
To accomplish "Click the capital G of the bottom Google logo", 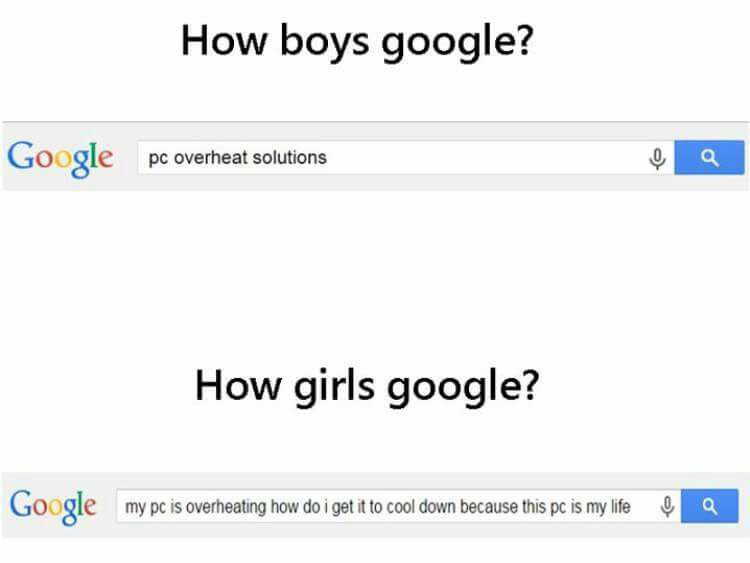I will tap(21, 503).
